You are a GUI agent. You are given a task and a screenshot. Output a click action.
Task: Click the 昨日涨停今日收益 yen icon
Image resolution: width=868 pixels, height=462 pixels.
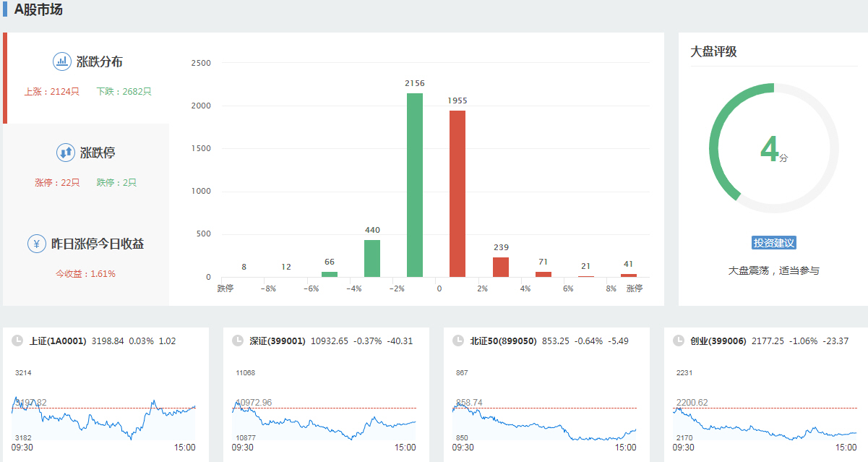coord(37,244)
